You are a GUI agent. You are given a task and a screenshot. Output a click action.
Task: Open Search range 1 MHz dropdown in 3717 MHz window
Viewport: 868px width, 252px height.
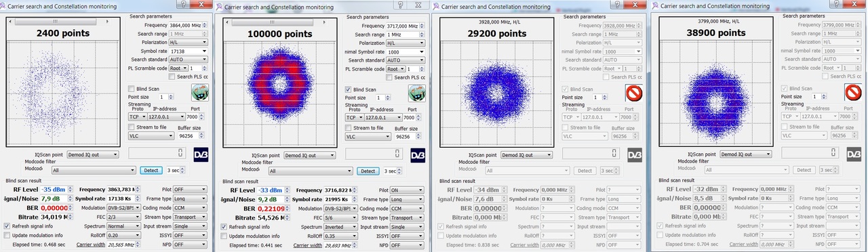405,34
